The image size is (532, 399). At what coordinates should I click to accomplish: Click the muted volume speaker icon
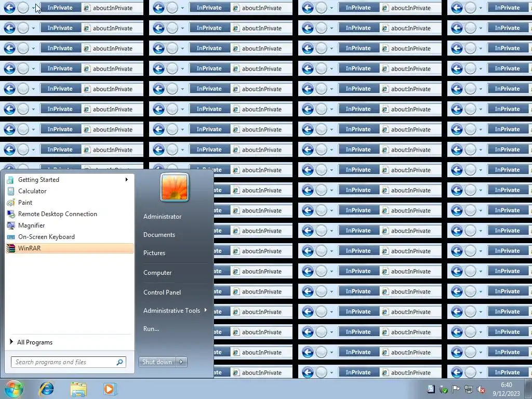click(x=481, y=389)
